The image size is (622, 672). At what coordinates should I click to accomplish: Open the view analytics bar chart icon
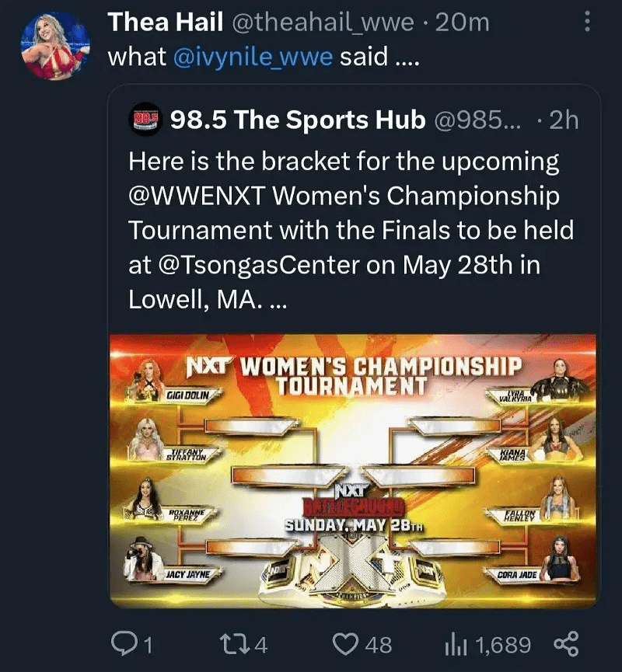pos(456,644)
